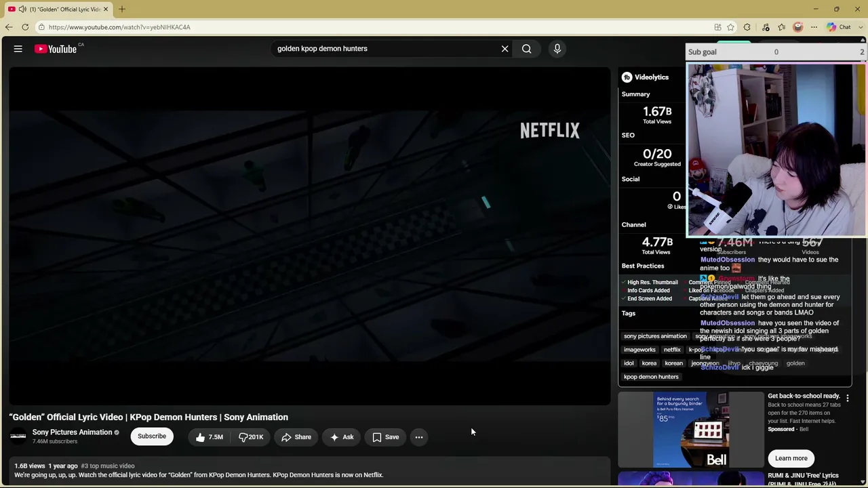Select the 'imageworks' tag chip

point(639,350)
